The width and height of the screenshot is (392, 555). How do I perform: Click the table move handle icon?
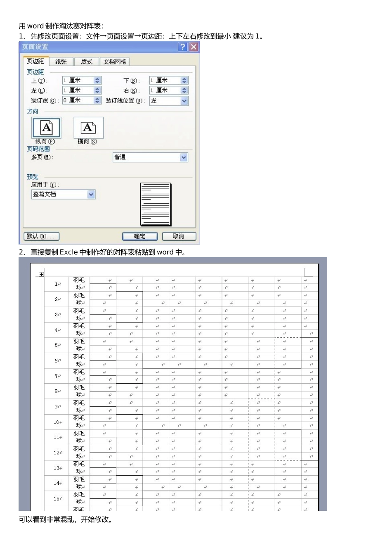point(41,274)
